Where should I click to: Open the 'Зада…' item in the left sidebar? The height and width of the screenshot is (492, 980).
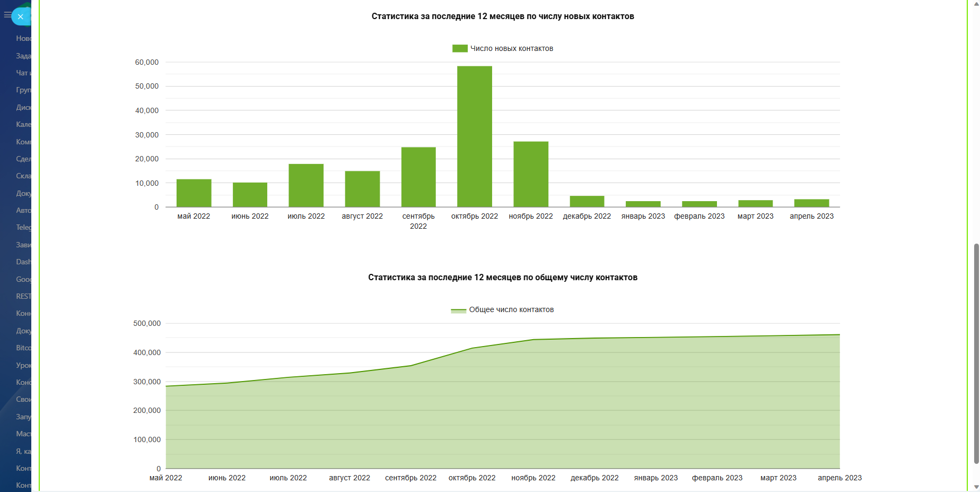pos(23,56)
